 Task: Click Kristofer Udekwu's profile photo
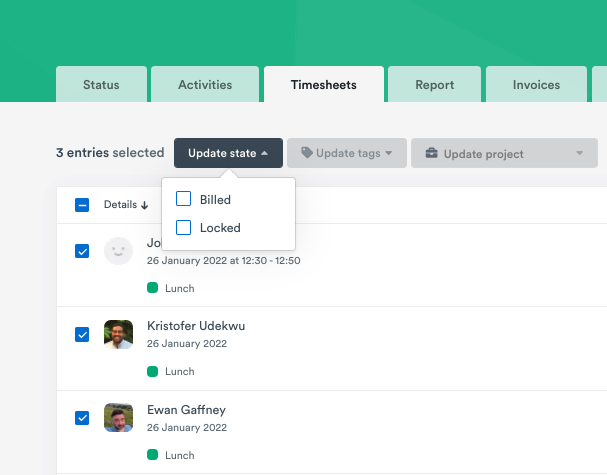pos(118,334)
